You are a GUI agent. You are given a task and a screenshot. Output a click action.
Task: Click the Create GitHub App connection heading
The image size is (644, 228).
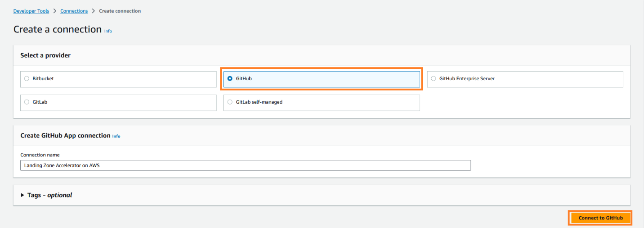(x=65, y=136)
